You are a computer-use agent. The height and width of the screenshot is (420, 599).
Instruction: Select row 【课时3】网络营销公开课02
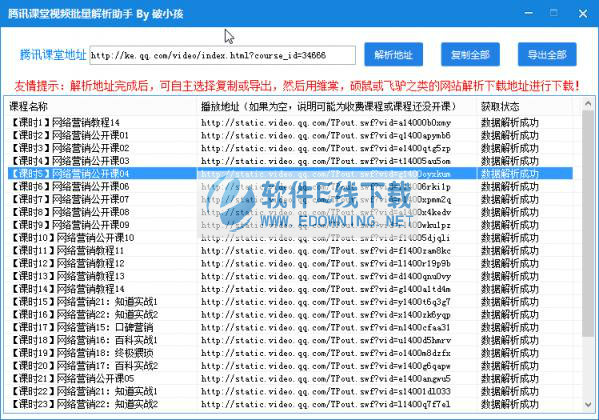click(290, 148)
